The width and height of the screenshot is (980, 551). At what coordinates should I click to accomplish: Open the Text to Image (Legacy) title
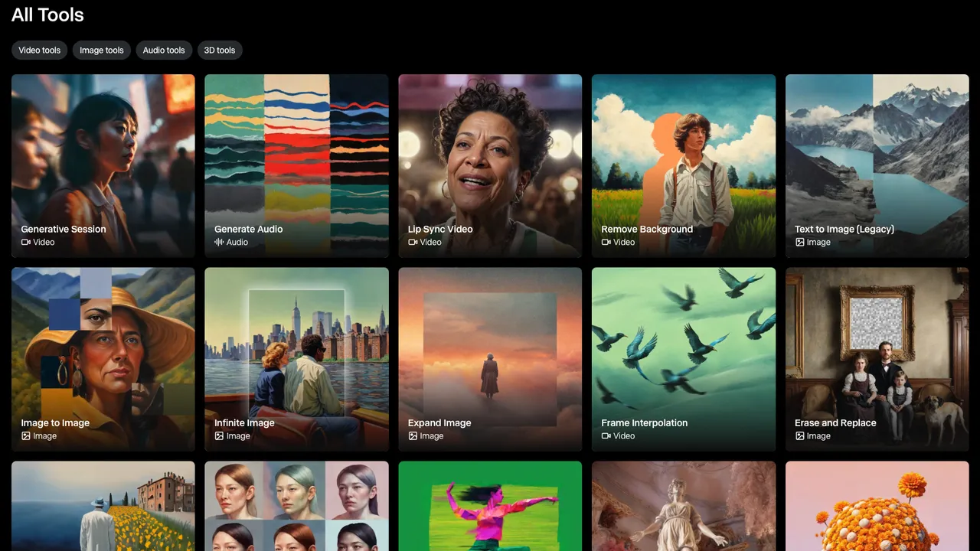point(844,229)
